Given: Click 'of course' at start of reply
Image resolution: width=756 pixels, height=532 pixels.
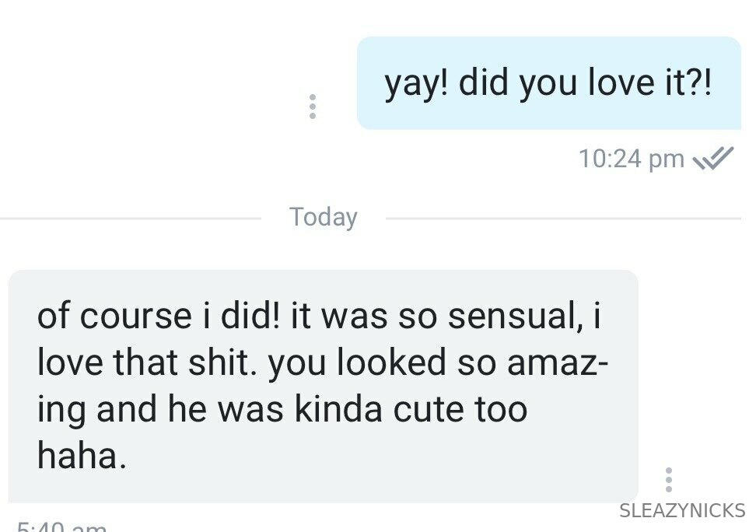Looking at the screenshot, I should click(114, 317).
